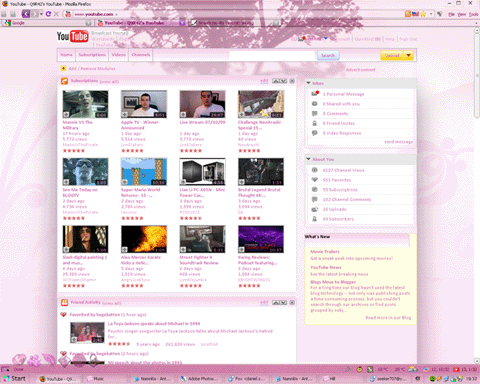Open dropdown next to bookmark star
This screenshot has width=480, height=384.
click(431, 14)
